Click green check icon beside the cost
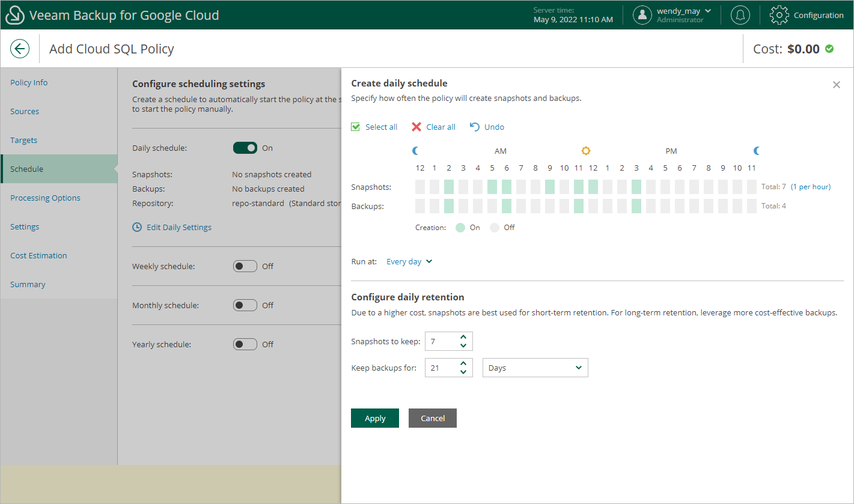The width and height of the screenshot is (854, 504). tap(829, 49)
